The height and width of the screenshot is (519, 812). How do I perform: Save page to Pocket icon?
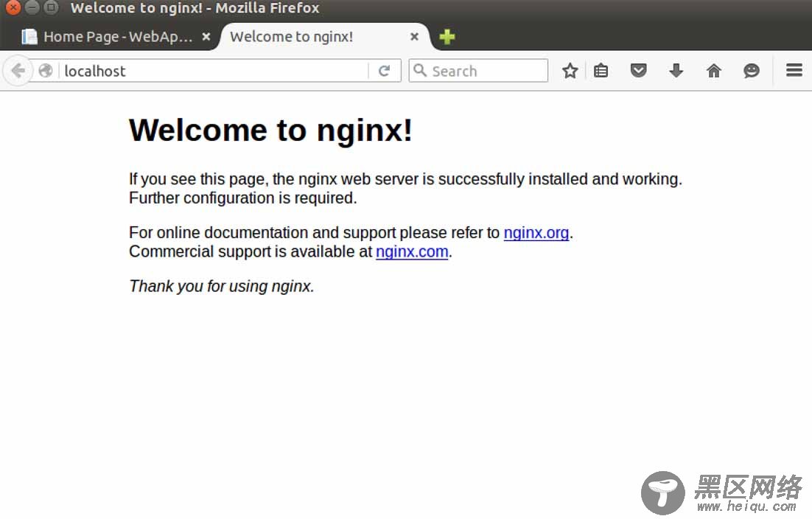click(639, 71)
